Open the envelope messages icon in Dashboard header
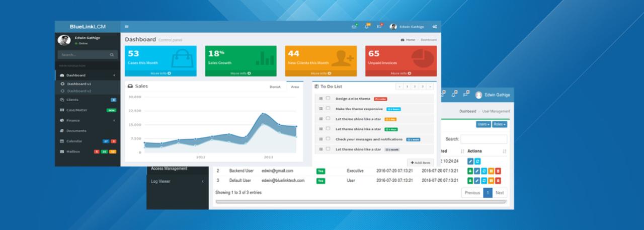Screen dimensions: 644x230 (354, 27)
